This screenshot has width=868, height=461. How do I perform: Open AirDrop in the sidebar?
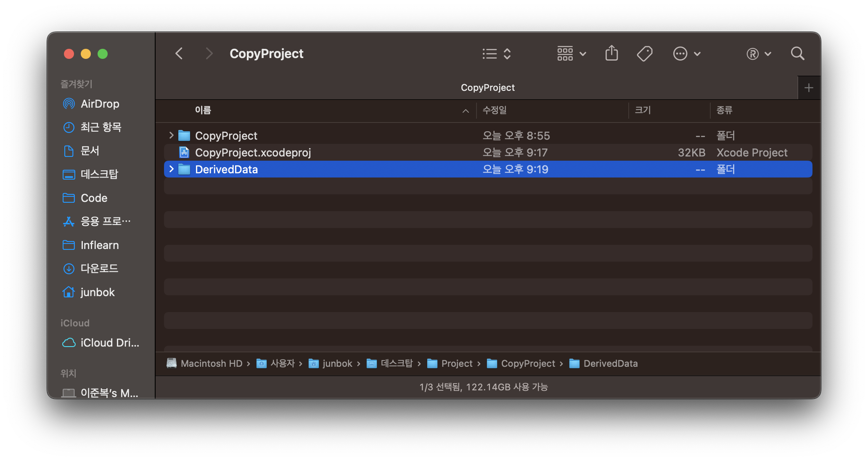[100, 103]
